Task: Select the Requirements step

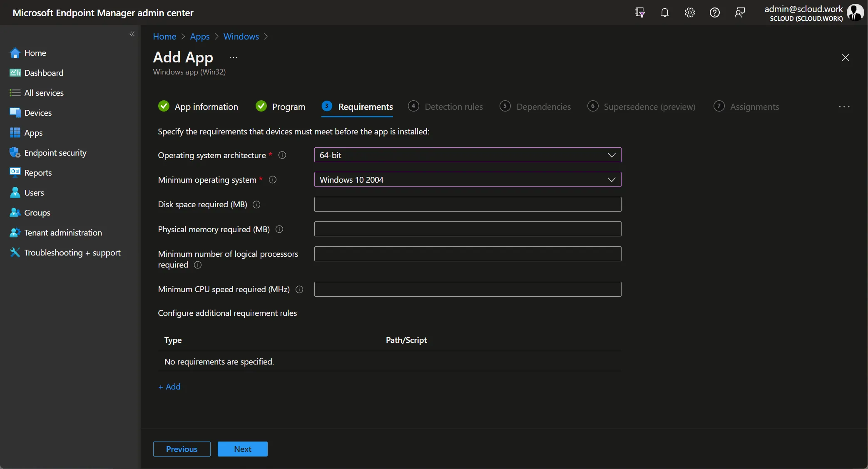Action: point(357,107)
